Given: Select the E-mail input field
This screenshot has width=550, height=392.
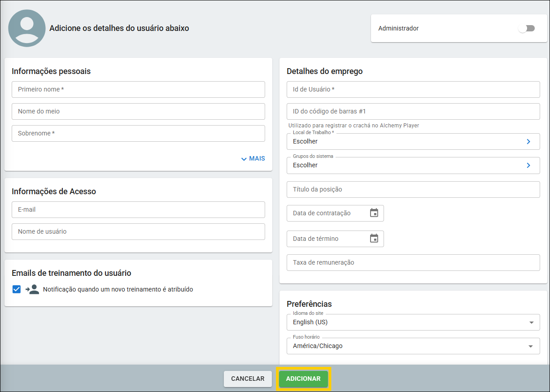Looking at the screenshot, I should pyautogui.click(x=138, y=209).
